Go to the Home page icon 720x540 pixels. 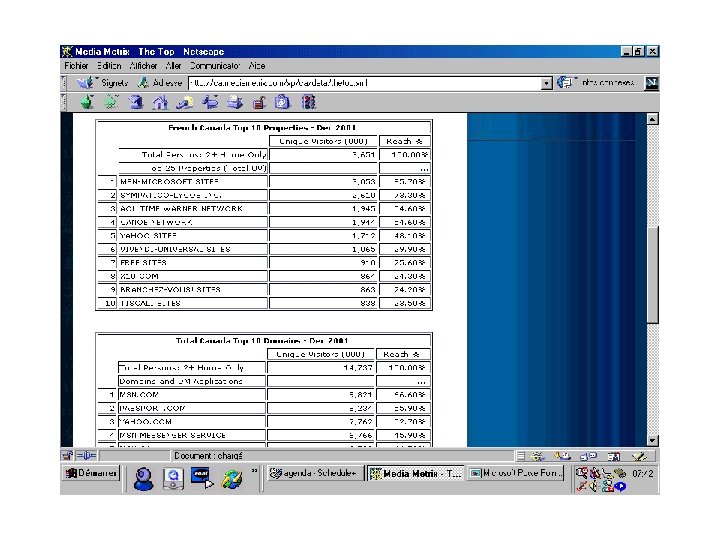coord(160,102)
